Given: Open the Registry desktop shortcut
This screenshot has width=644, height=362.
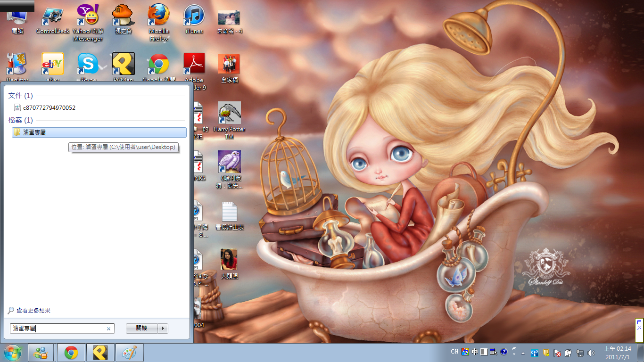Looking at the screenshot, I should (x=17, y=67).
